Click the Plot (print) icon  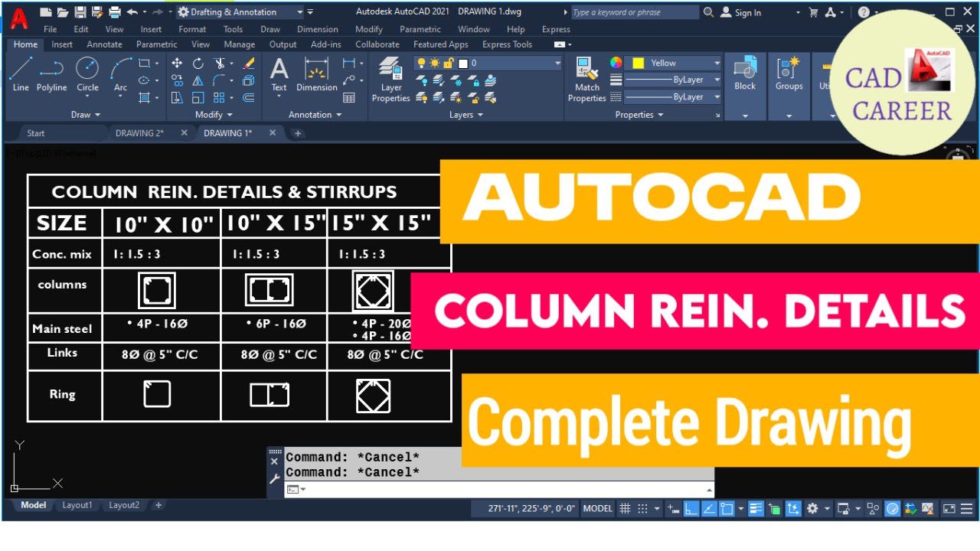click(x=115, y=12)
